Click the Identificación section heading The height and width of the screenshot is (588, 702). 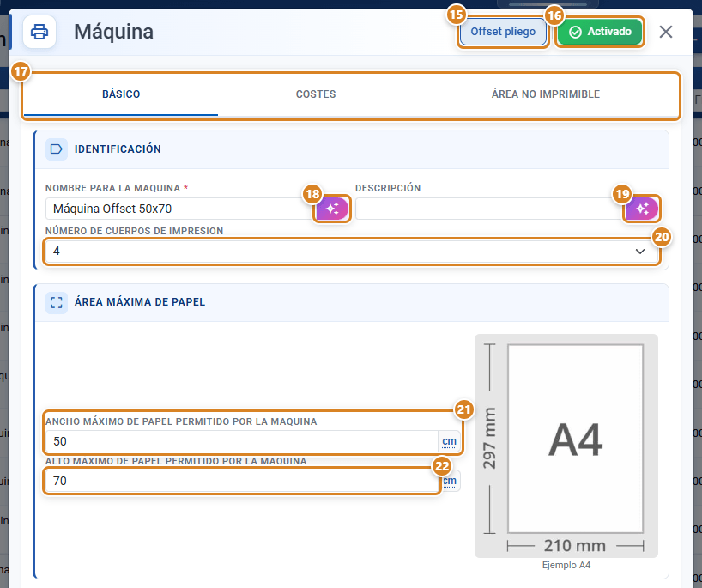tap(118, 149)
